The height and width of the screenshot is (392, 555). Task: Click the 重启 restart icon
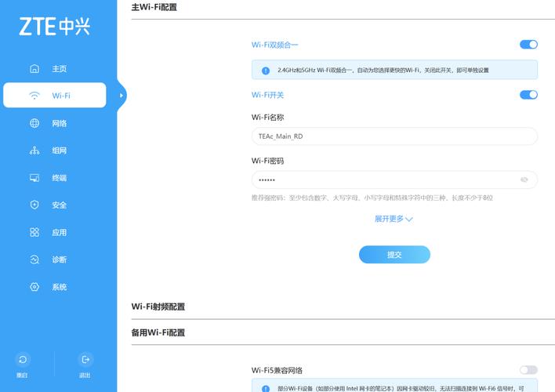(23, 360)
